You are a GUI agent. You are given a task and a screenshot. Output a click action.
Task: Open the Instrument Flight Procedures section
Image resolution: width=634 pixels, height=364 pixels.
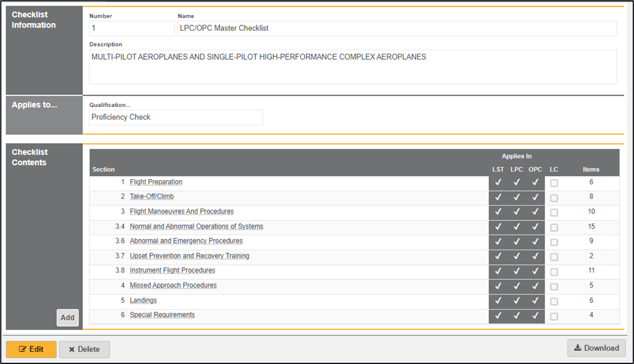172,270
